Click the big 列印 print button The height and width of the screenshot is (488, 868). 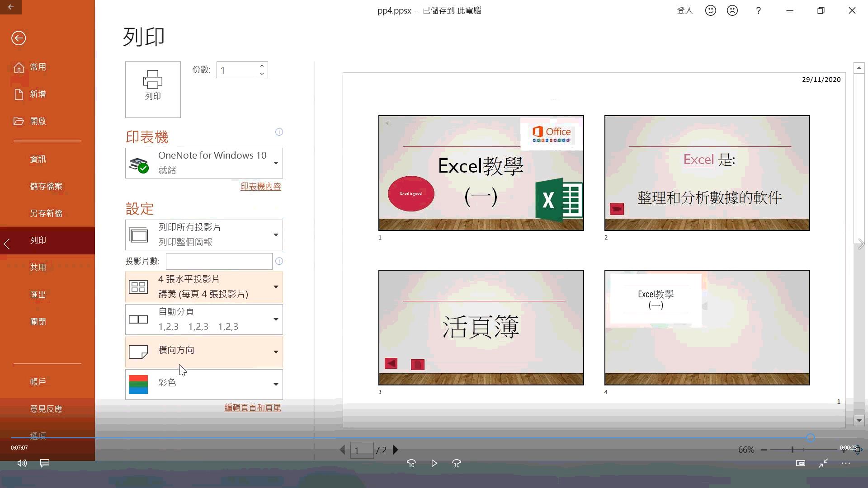(x=153, y=89)
